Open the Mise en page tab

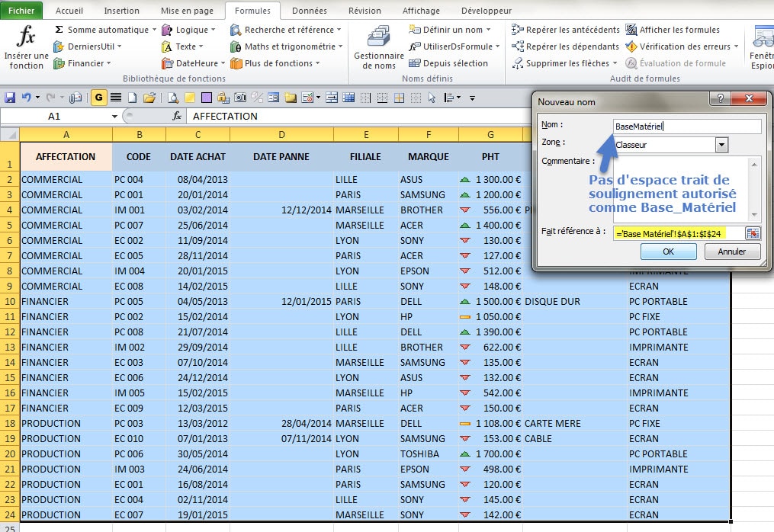coord(187,11)
